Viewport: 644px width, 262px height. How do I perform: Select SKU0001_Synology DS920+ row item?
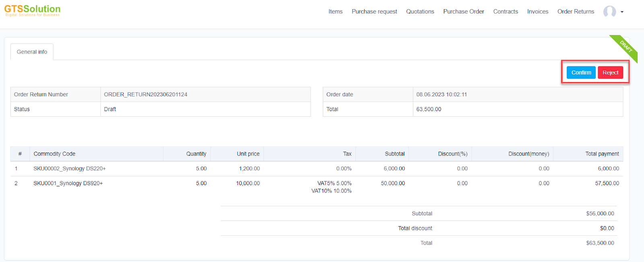(x=68, y=184)
